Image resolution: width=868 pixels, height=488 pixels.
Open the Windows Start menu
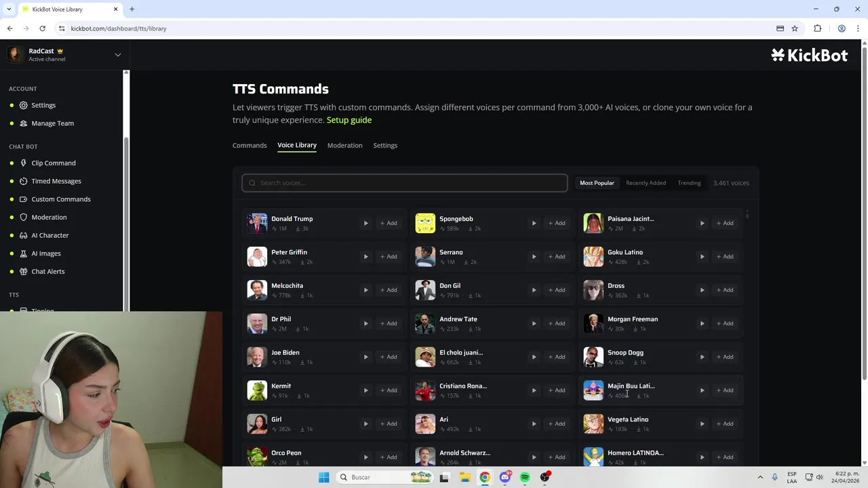click(324, 477)
